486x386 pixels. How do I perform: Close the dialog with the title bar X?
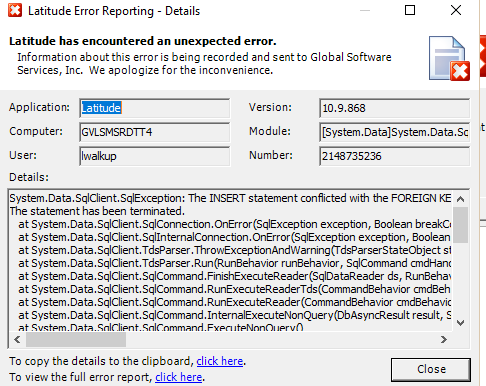click(x=456, y=10)
